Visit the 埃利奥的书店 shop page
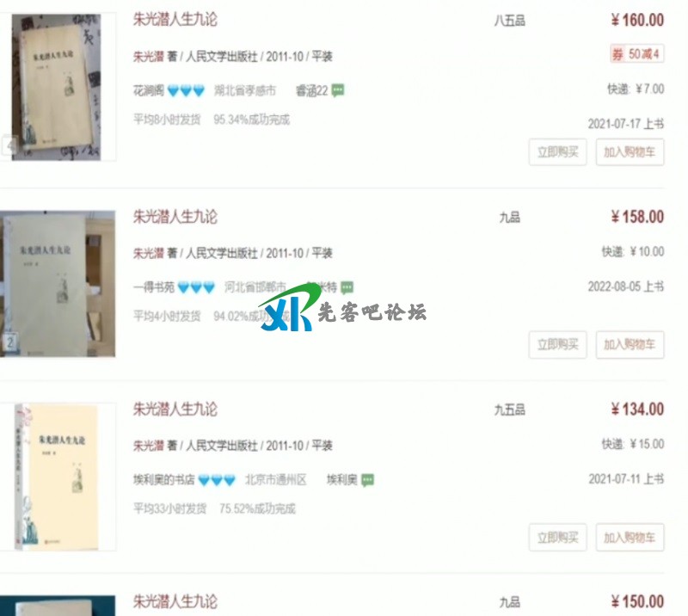688x616 pixels. pyautogui.click(x=163, y=480)
